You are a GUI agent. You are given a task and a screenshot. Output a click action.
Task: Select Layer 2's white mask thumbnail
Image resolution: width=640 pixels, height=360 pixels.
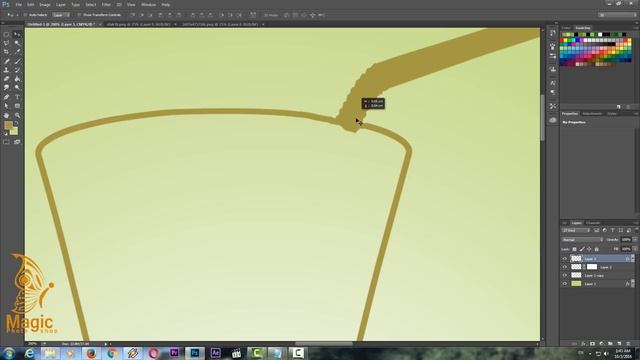[592, 267]
